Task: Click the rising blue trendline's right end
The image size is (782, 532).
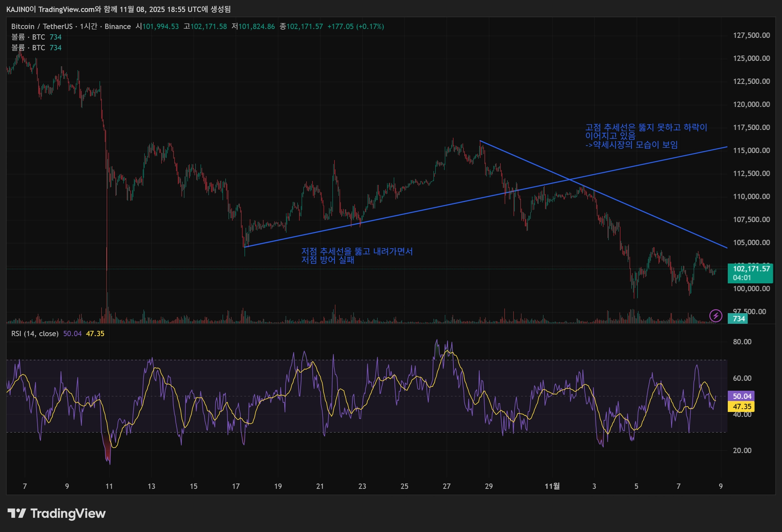Action: 726,147
